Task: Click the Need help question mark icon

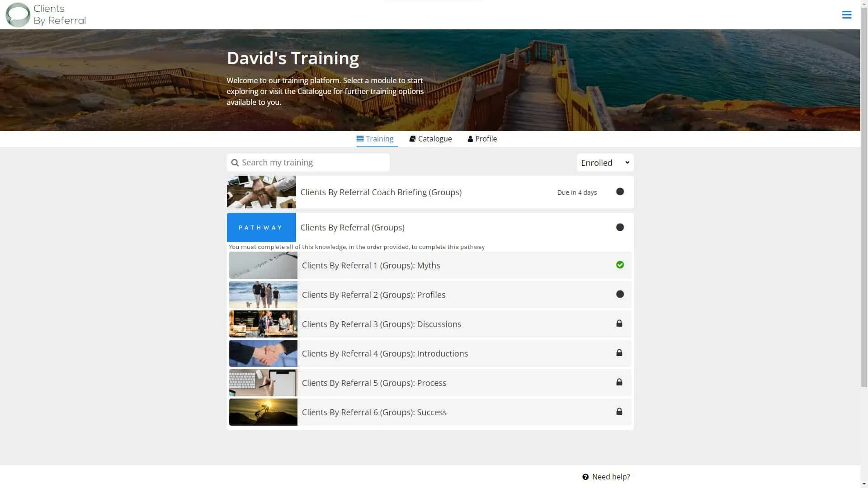Action: [585, 477]
